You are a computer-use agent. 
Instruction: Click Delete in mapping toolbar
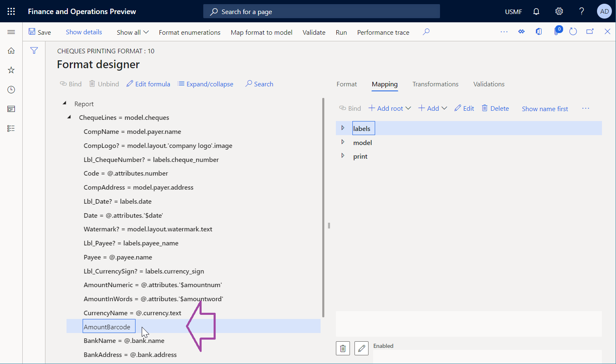point(495,108)
